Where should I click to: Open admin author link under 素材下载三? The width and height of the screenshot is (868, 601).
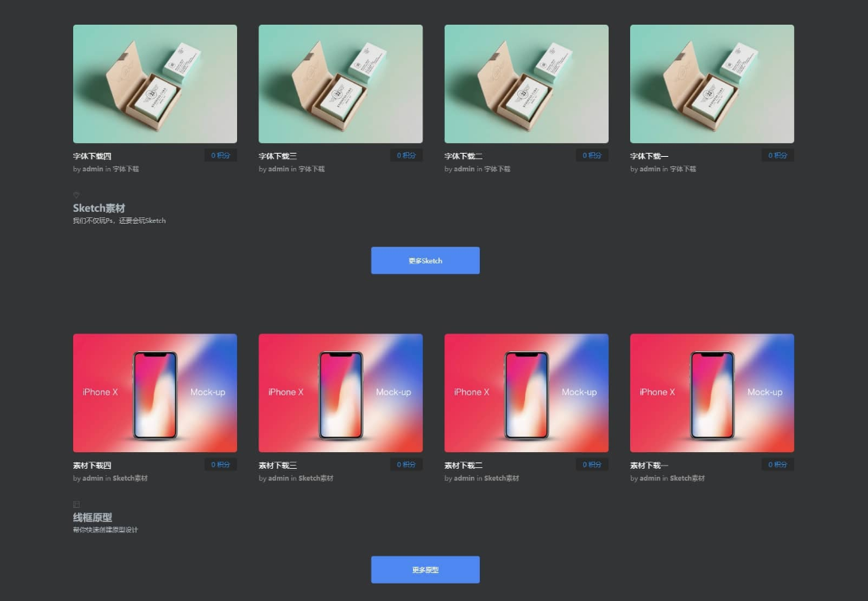[x=278, y=478]
